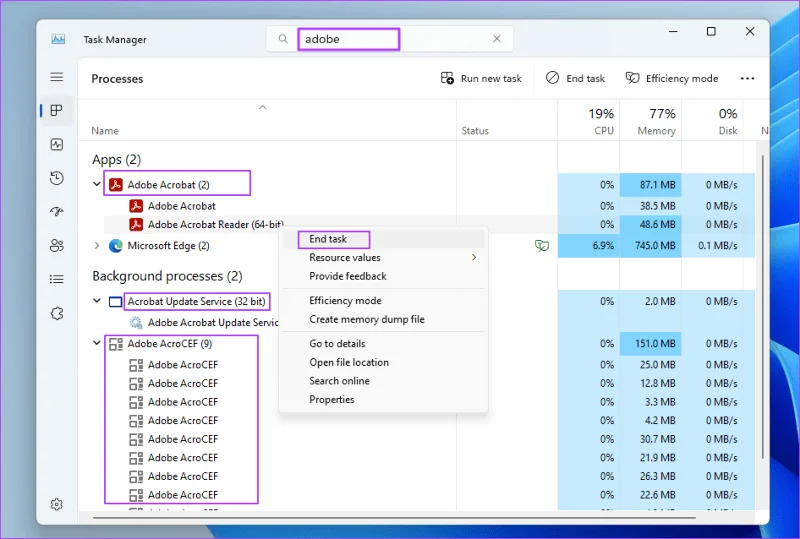Sort by the Disk column header

point(712,121)
